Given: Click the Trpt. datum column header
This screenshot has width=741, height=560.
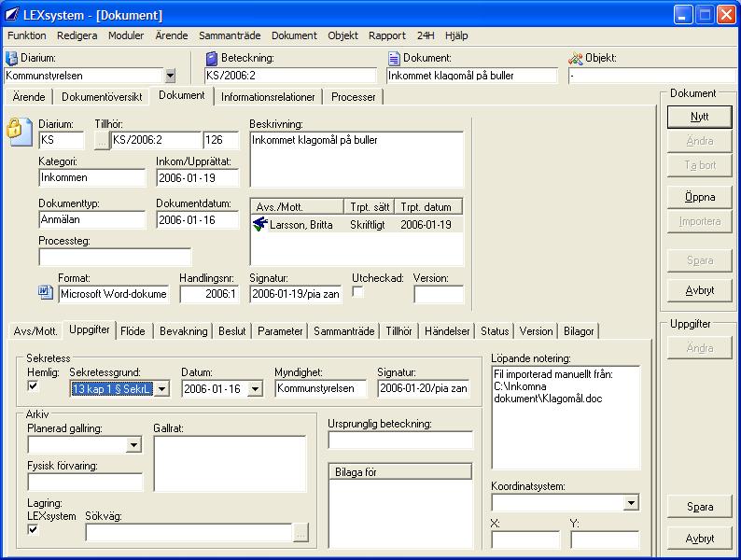Looking at the screenshot, I should click(x=428, y=207).
